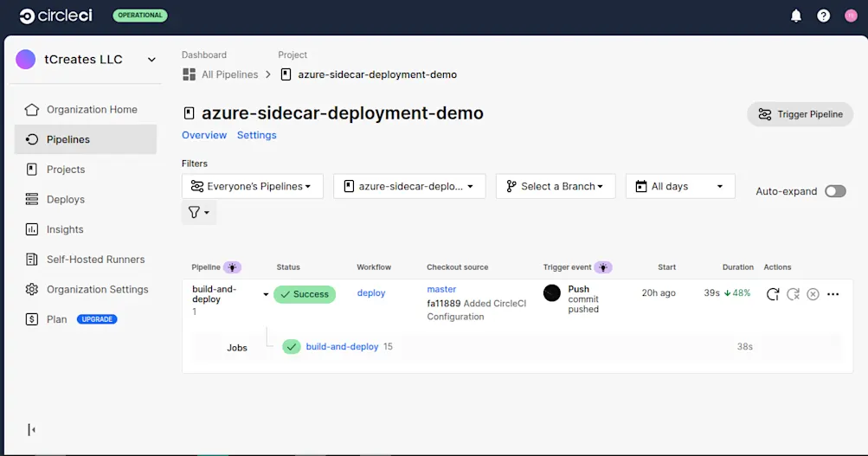Click the lightbulb icon next to Pipeline header
868x456 pixels.
pos(232,267)
